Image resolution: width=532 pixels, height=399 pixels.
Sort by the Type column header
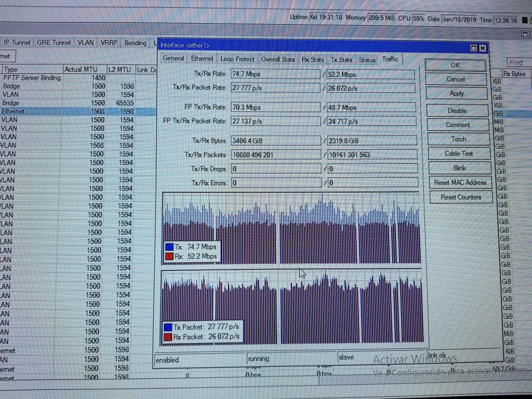(x=32, y=69)
